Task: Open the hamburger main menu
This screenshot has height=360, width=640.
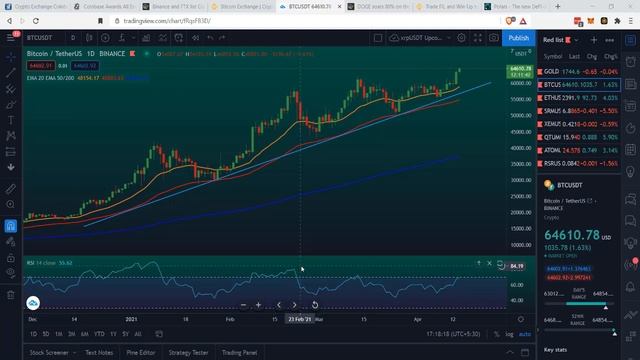Action: pyautogui.click(x=10, y=38)
